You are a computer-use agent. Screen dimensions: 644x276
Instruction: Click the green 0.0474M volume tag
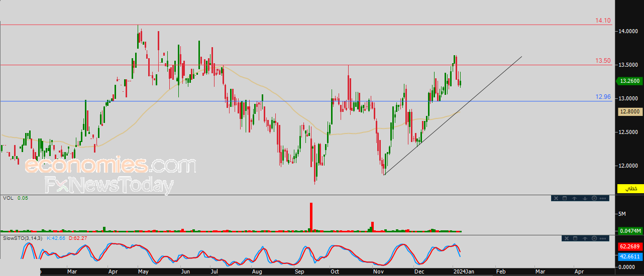pos(629,231)
